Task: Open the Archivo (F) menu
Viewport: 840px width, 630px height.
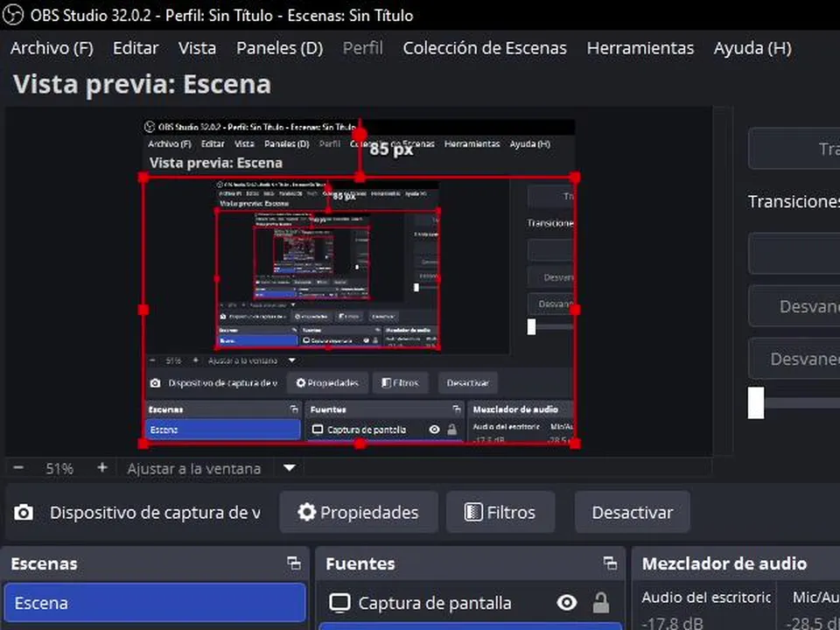Action: (52, 48)
